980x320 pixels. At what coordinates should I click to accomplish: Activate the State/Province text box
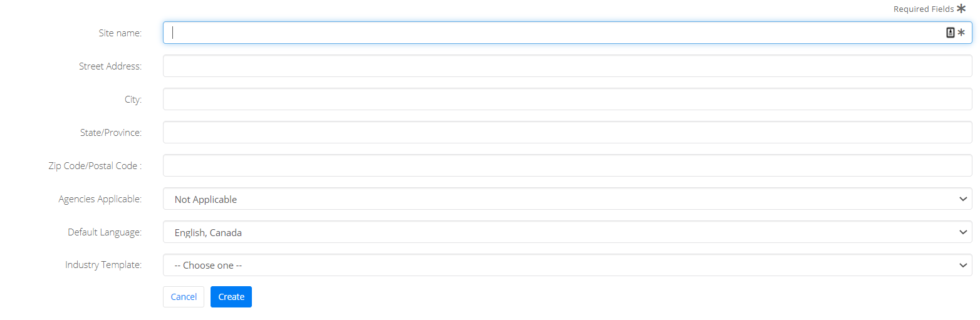[x=568, y=132]
